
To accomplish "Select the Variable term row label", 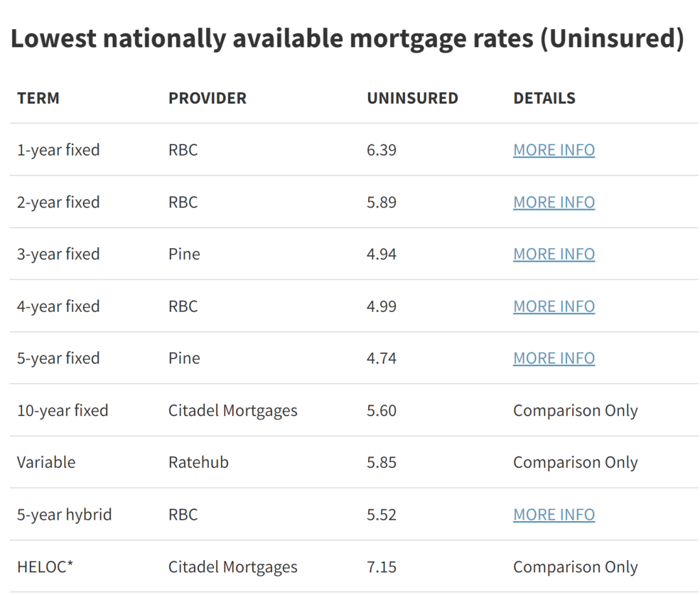I will click(46, 462).
